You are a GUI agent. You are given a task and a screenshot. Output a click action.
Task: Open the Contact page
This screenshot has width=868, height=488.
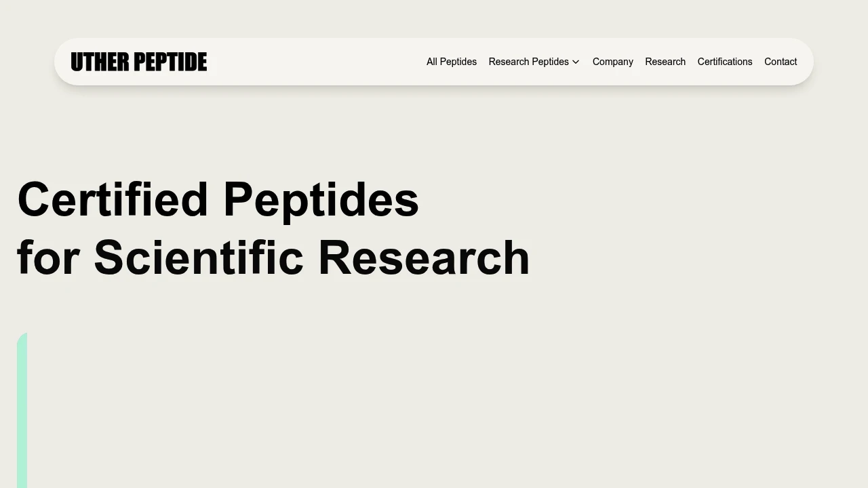tap(781, 62)
